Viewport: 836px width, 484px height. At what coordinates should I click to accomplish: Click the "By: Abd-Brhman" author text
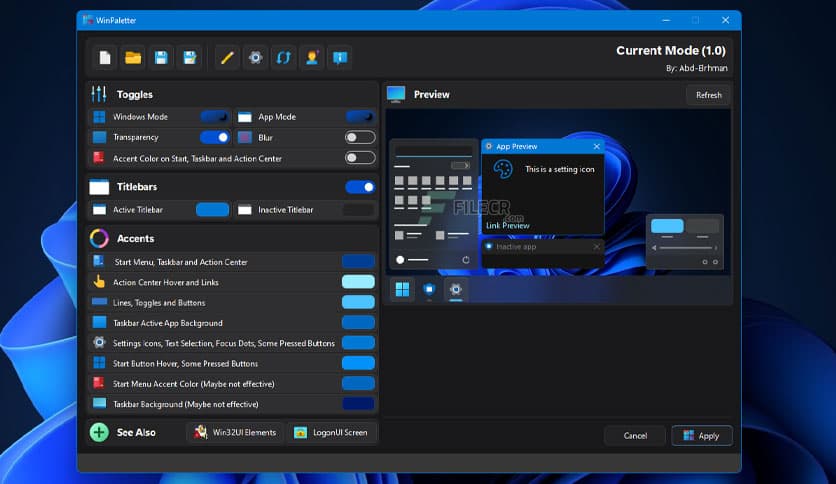tap(696, 68)
